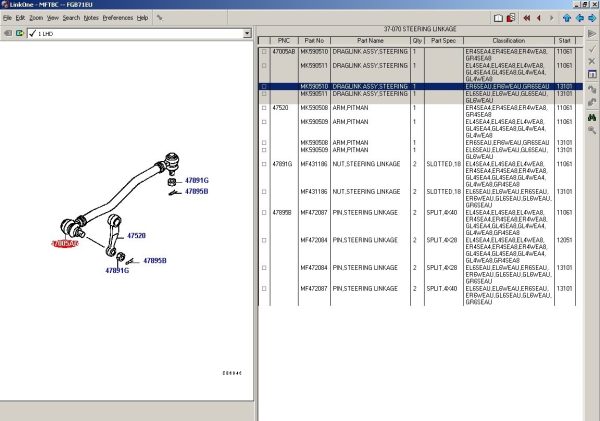Click the red highlighted 47005AB callout
This screenshot has height=421, width=600.
tap(65, 244)
